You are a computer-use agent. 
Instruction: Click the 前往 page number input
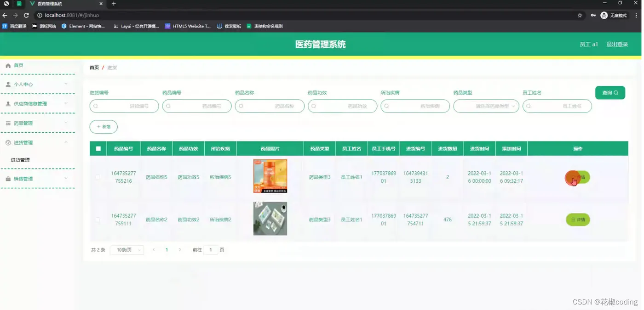click(x=211, y=250)
